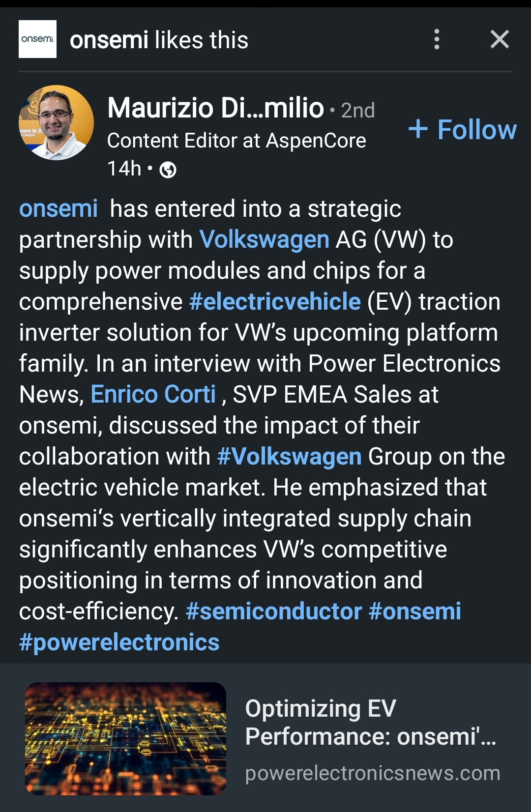531x812 pixels.
Task: Tap the #onsemi hashtag
Action: [x=415, y=611]
